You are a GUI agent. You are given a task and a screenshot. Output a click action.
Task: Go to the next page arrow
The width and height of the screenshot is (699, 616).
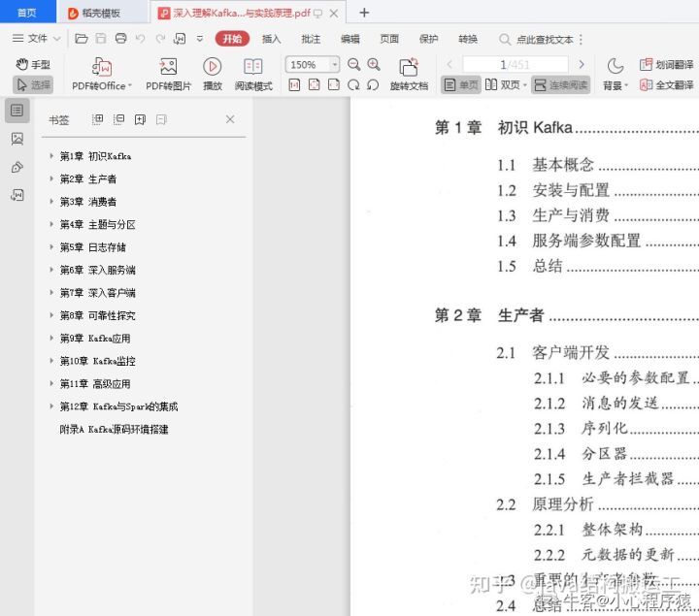click(582, 65)
